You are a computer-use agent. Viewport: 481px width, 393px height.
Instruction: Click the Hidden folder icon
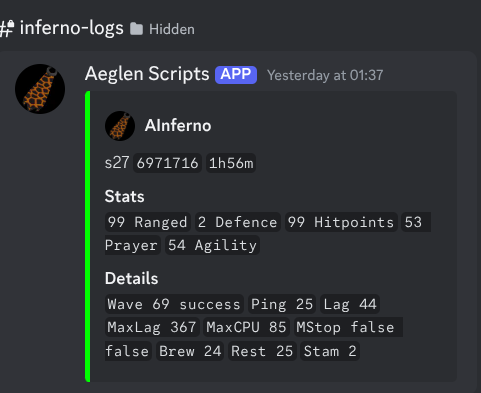pyautogui.click(x=136, y=29)
